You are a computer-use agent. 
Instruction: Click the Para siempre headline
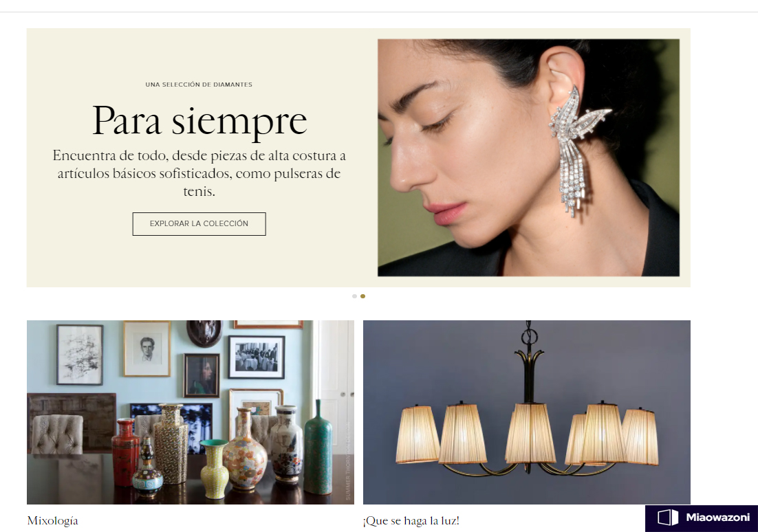[199, 121]
